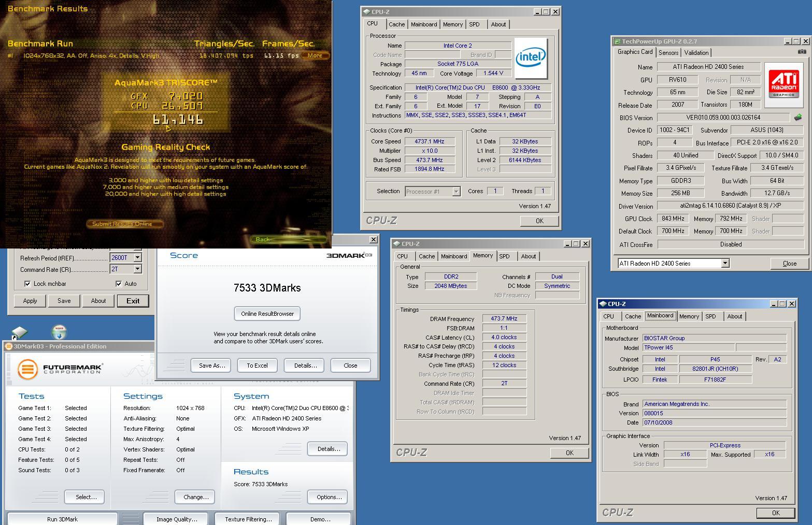Click More next to frames per second

pos(315,55)
